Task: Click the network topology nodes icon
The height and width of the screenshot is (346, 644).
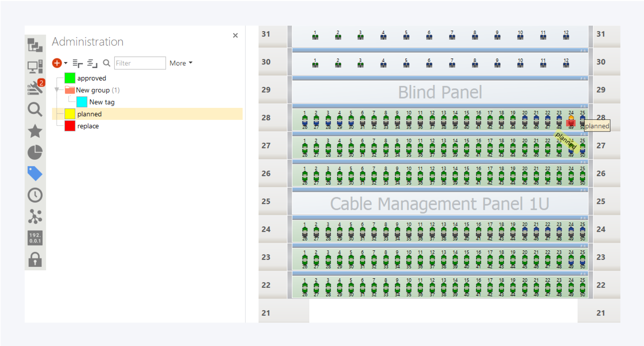Action: click(x=35, y=216)
